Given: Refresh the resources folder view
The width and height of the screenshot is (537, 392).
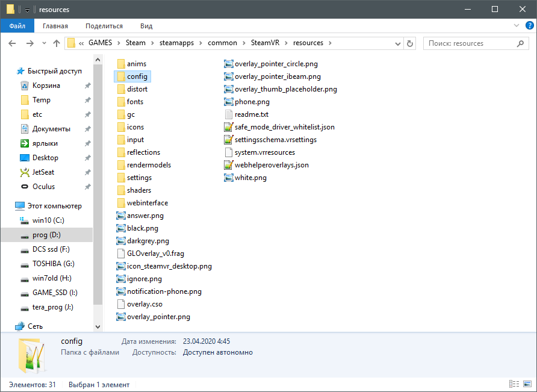Looking at the screenshot, I should click(410, 43).
